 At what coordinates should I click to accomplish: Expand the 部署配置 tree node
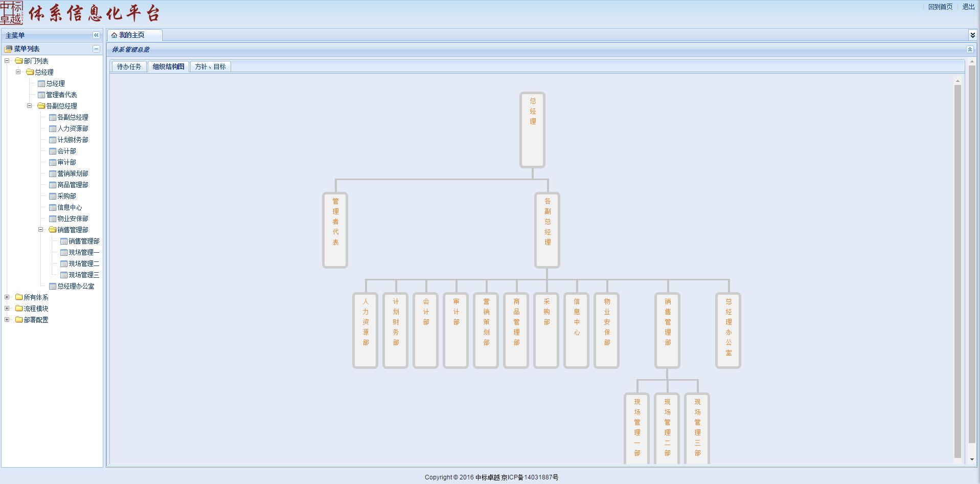click(7, 320)
